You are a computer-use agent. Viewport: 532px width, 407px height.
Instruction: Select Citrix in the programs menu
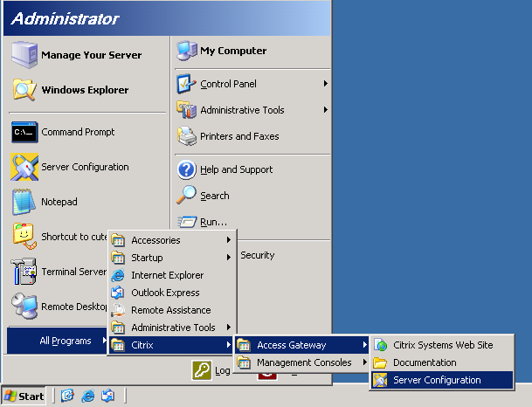(171, 345)
